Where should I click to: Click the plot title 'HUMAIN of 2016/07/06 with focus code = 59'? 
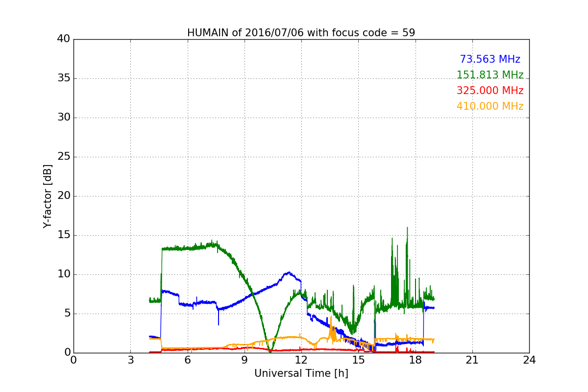[x=301, y=33]
